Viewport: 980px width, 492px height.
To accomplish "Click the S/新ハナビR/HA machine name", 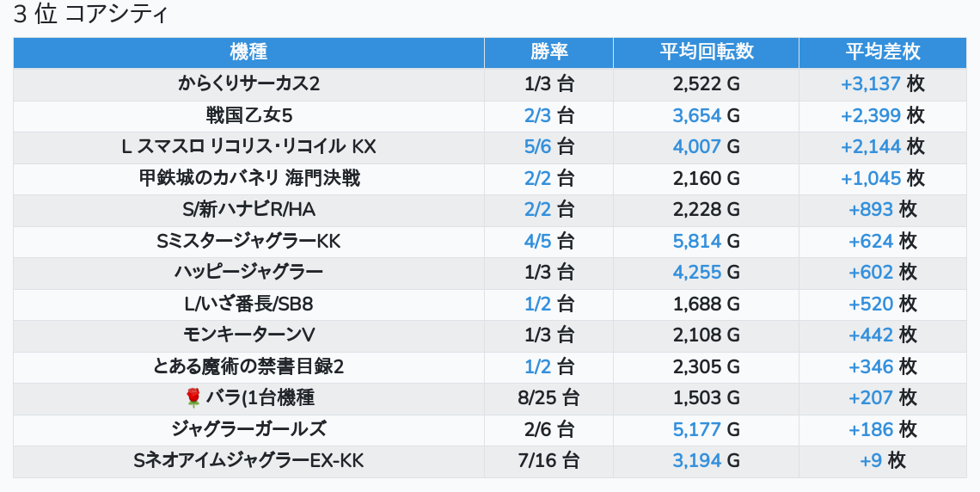I will pyautogui.click(x=248, y=209).
